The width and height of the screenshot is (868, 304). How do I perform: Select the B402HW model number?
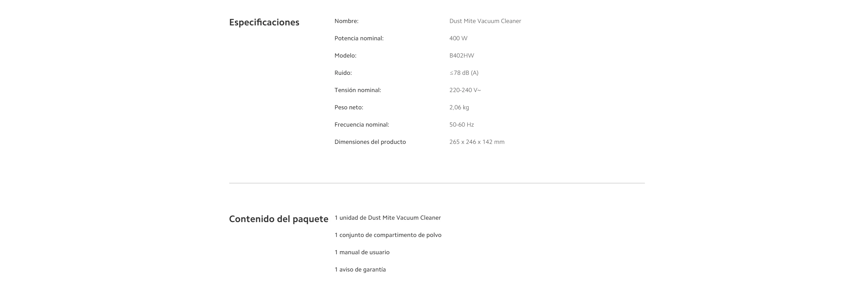pyautogui.click(x=461, y=56)
